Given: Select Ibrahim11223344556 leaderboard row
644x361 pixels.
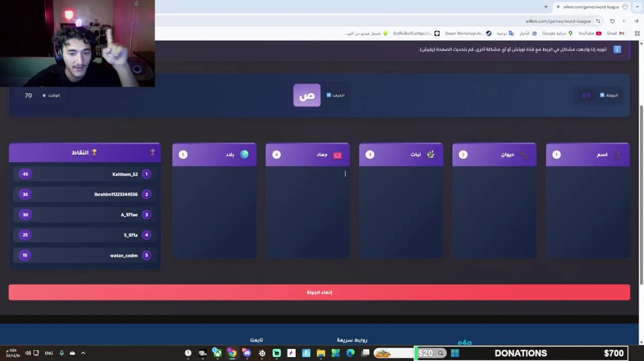Looking at the screenshot, I should 84,194.
